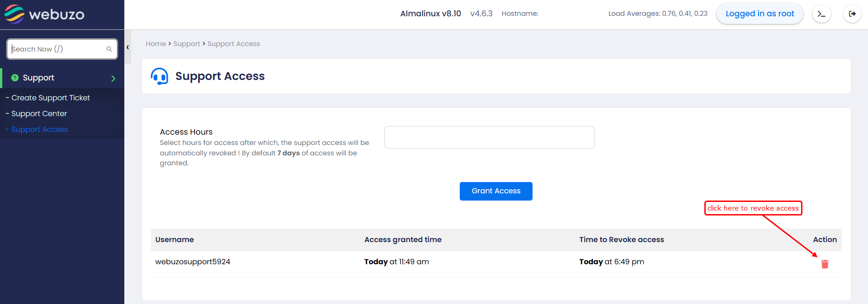
Task: Open the terminal icon in header
Action: (x=821, y=14)
